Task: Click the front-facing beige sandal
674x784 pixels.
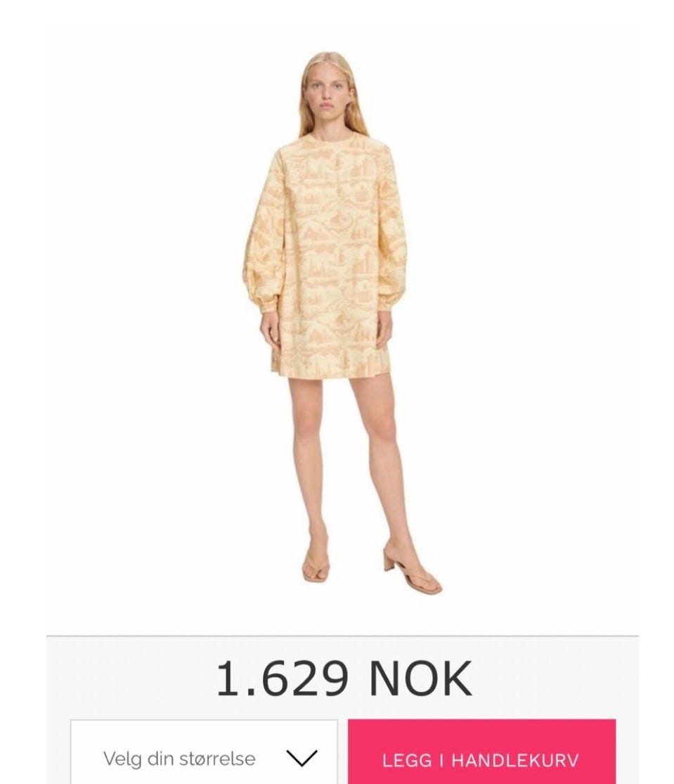Action: click(x=316, y=566)
